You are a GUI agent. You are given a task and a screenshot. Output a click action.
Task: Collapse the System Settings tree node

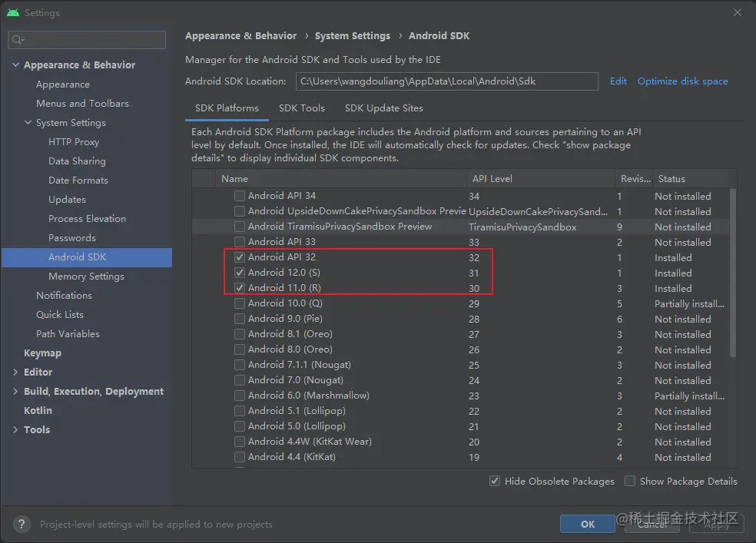(28, 122)
